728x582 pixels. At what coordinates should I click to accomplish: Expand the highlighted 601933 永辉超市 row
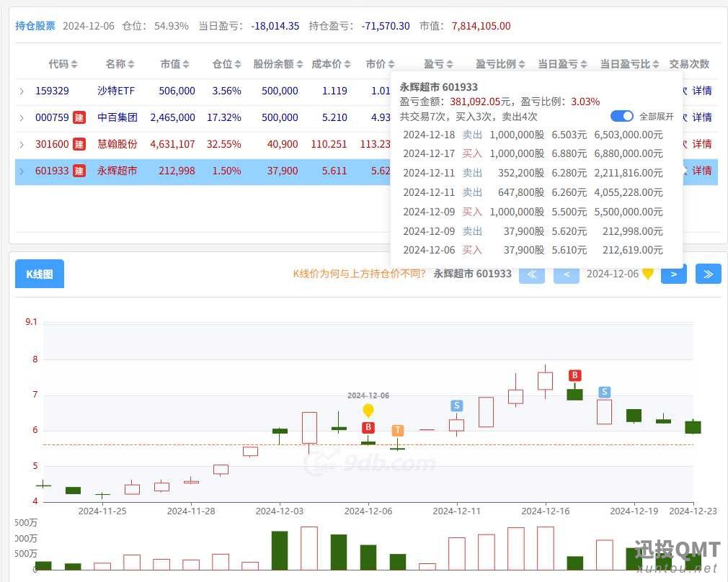pos(22,171)
